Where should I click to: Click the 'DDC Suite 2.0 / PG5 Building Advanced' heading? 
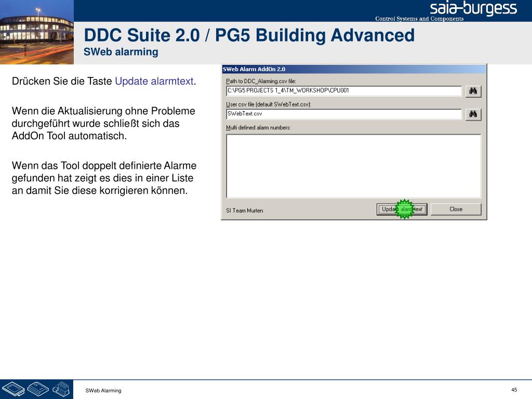point(249,35)
